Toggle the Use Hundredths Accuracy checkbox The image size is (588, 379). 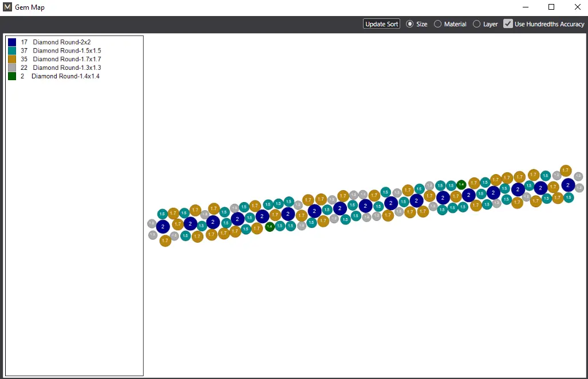[508, 23]
